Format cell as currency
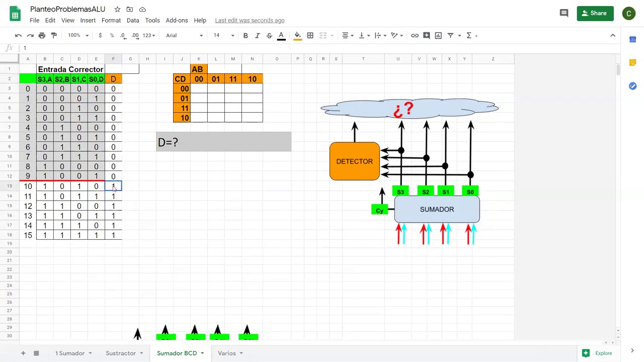 (x=100, y=35)
